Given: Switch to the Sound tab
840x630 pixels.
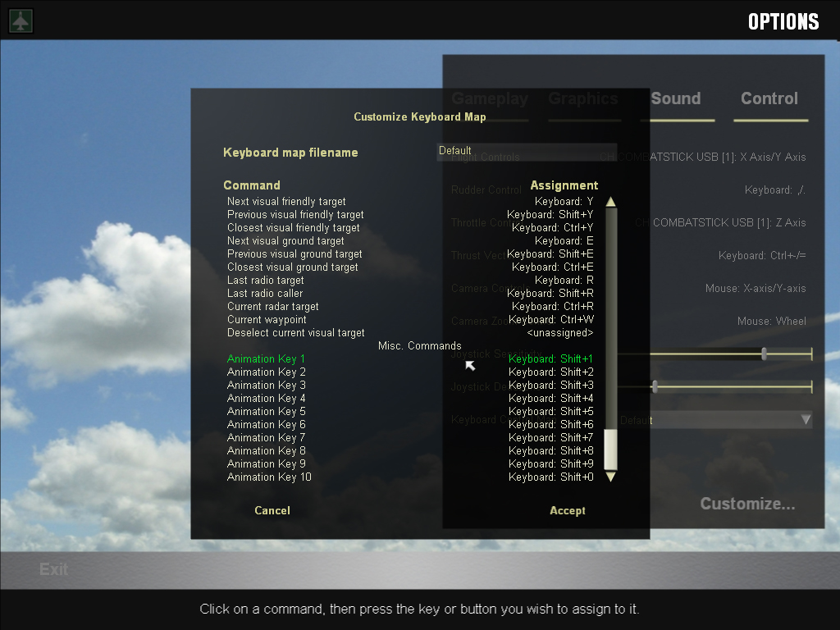Looking at the screenshot, I should [x=676, y=98].
